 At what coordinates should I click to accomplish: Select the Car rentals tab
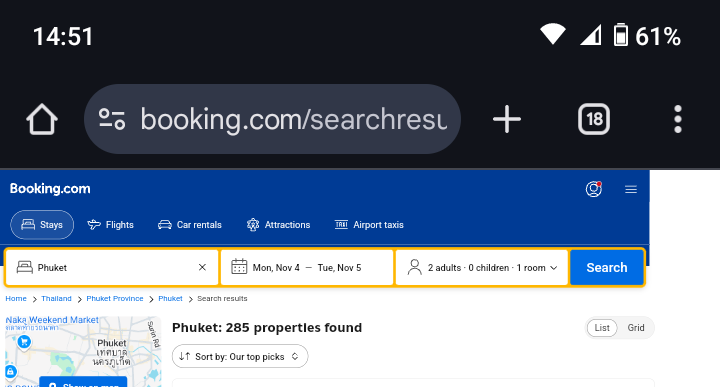pos(190,224)
